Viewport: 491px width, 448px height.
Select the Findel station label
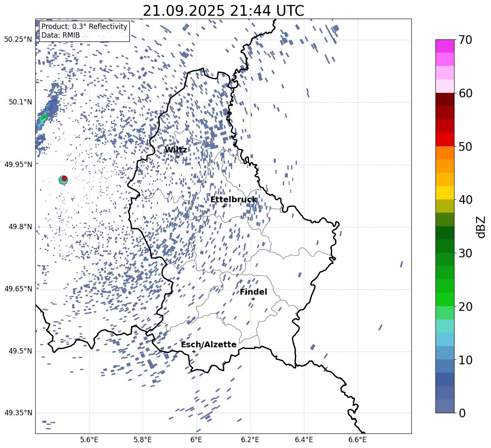point(253,292)
